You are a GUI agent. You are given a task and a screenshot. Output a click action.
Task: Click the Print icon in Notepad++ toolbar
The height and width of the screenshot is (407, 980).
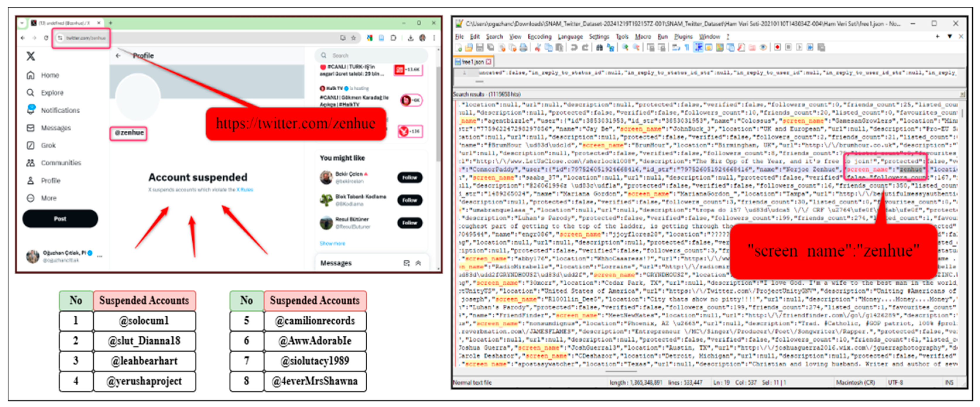[x=523, y=47]
